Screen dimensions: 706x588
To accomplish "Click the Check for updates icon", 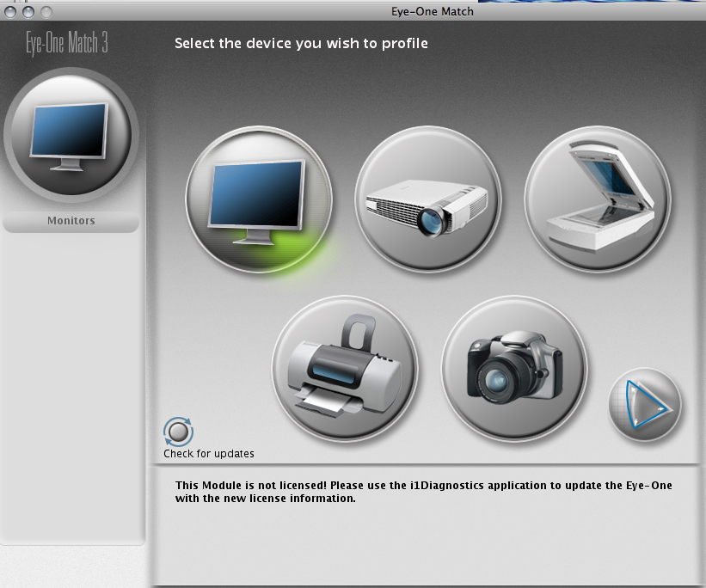I will pyautogui.click(x=178, y=432).
